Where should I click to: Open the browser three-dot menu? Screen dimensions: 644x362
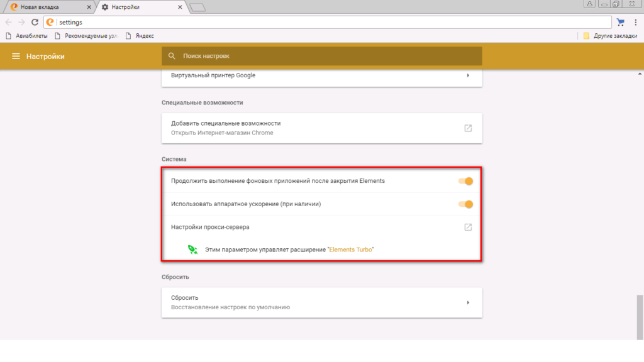click(635, 23)
